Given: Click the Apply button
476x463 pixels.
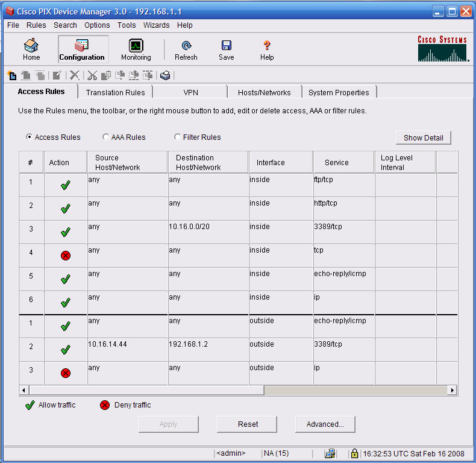Looking at the screenshot, I should pyautogui.click(x=169, y=424).
